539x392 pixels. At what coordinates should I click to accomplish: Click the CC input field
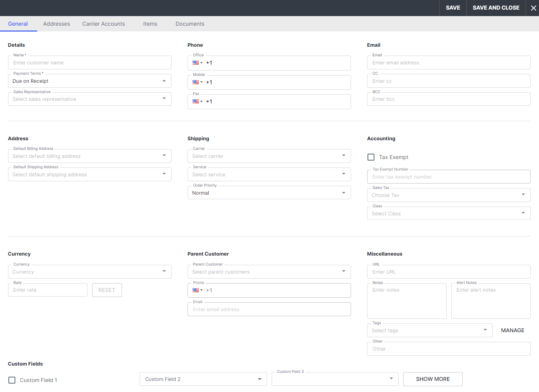coord(449,81)
